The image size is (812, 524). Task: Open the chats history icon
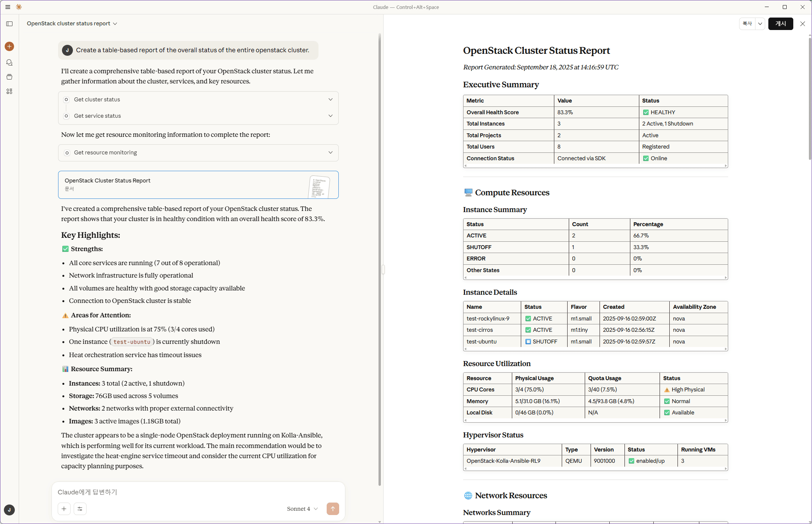pos(9,62)
